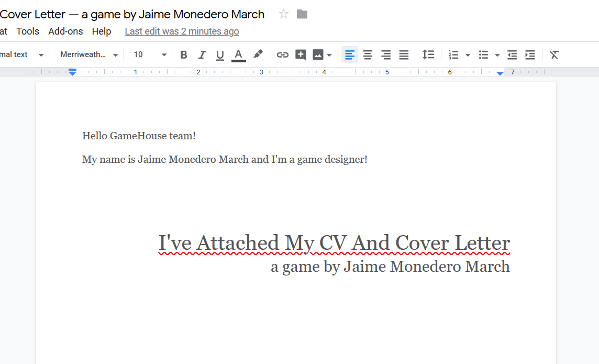Apply a bulleted list
The width and height of the screenshot is (599, 364).
[x=484, y=54]
